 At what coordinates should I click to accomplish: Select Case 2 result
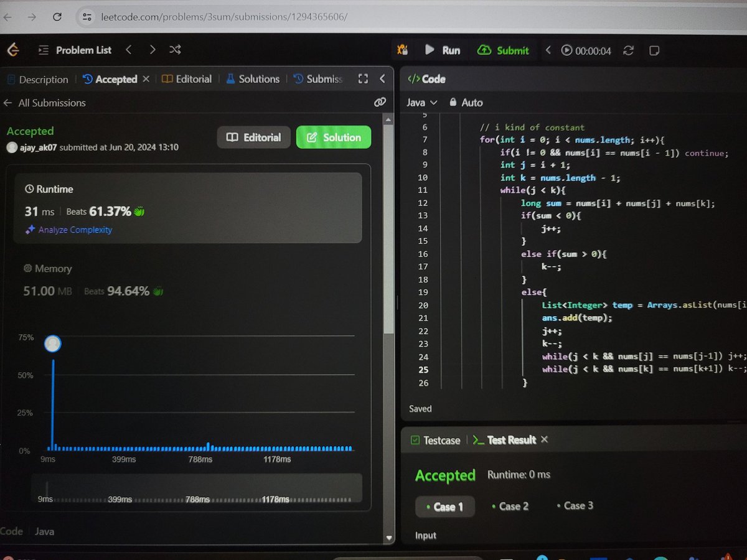(x=509, y=506)
